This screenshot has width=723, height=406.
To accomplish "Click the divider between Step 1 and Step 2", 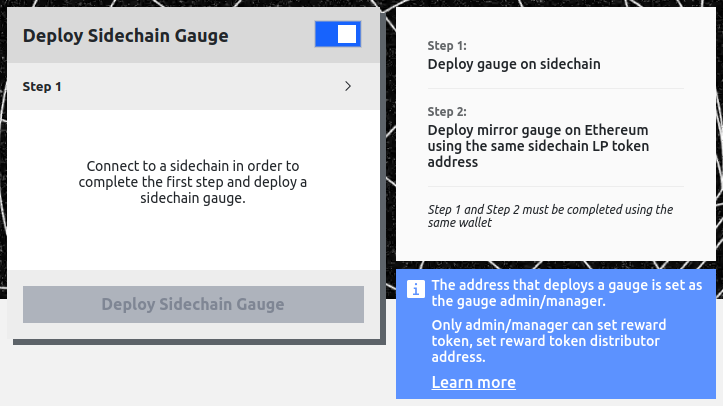I will coord(556,88).
